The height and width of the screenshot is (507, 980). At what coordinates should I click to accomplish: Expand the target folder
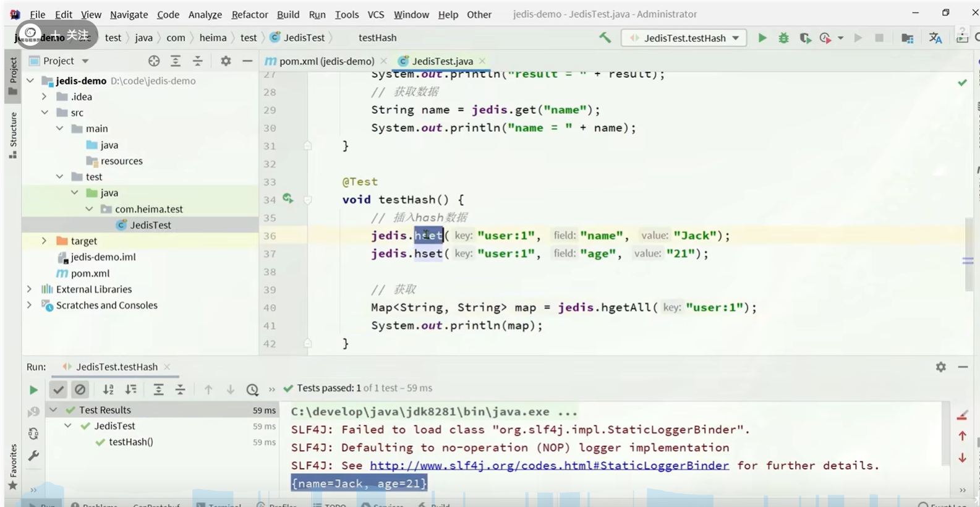(x=45, y=241)
